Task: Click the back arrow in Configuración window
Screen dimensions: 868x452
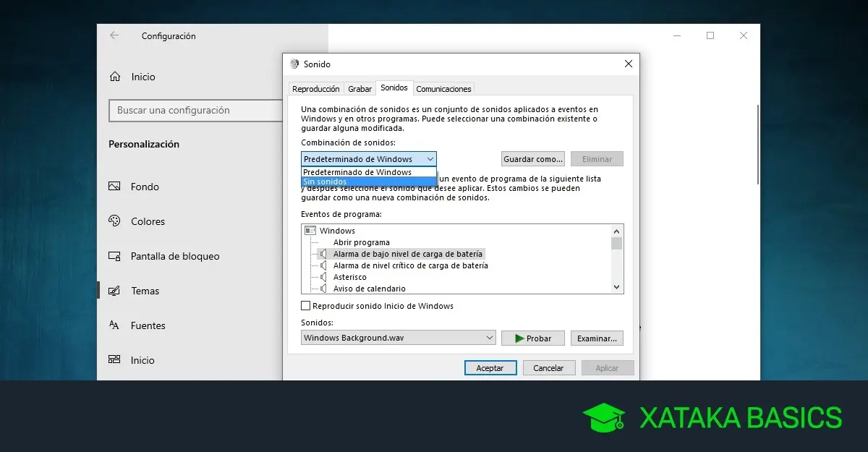Action: (x=114, y=35)
